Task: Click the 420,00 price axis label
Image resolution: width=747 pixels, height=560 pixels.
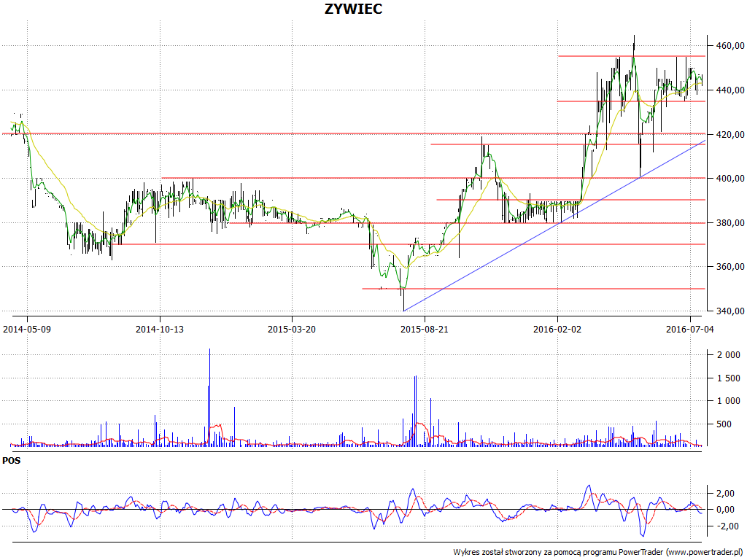Action: click(x=730, y=134)
